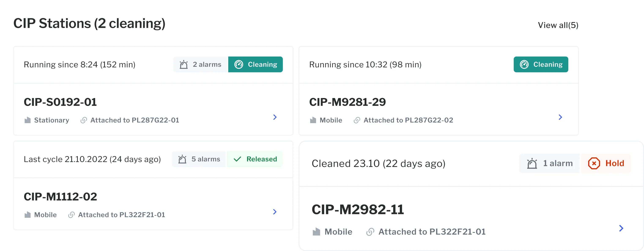644x251 pixels.
Task: Click the alarm bell icon beside 2 alarms
Action: coord(184,64)
